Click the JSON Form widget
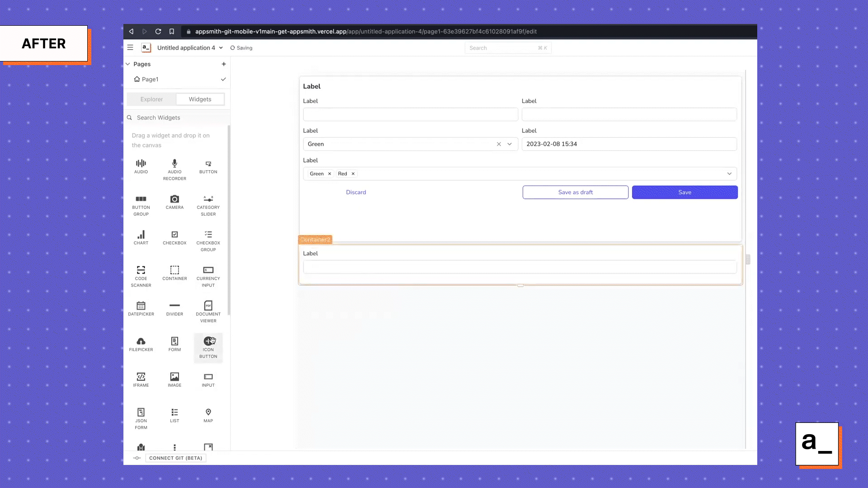Image resolution: width=868 pixels, height=488 pixels. point(141,413)
